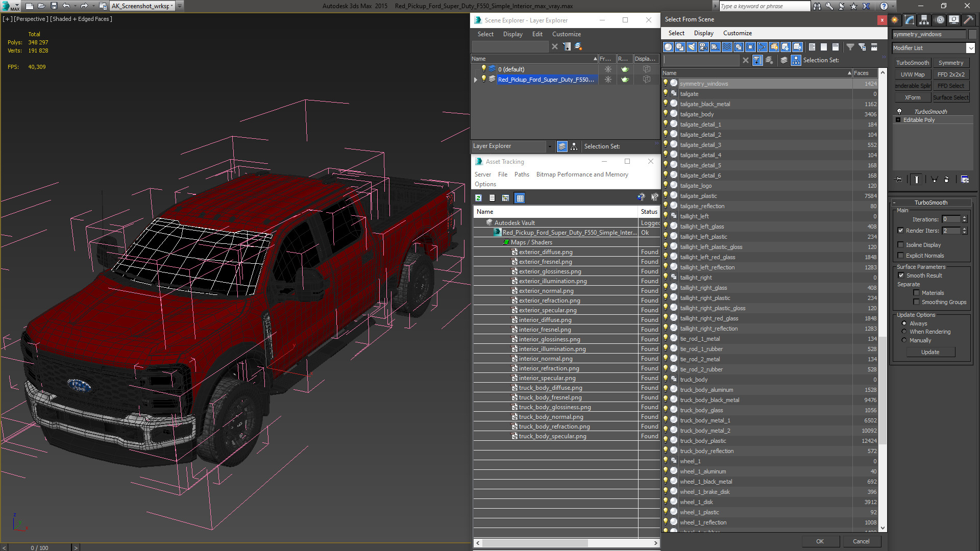The height and width of the screenshot is (551, 980).
Task: Open Display menu in Select From Scene
Action: tap(703, 33)
